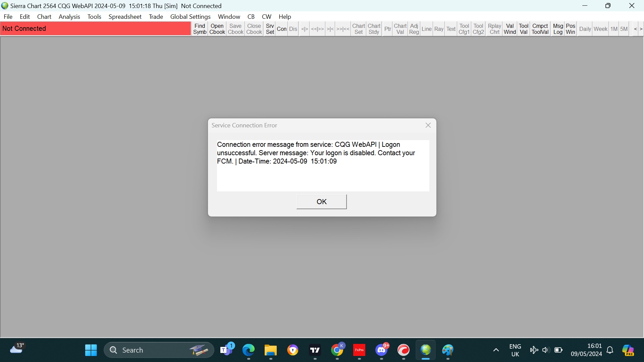The height and width of the screenshot is (362, 644).
Task: Click the Open Cbook toolbar button
Action: [x=217, y=29]
